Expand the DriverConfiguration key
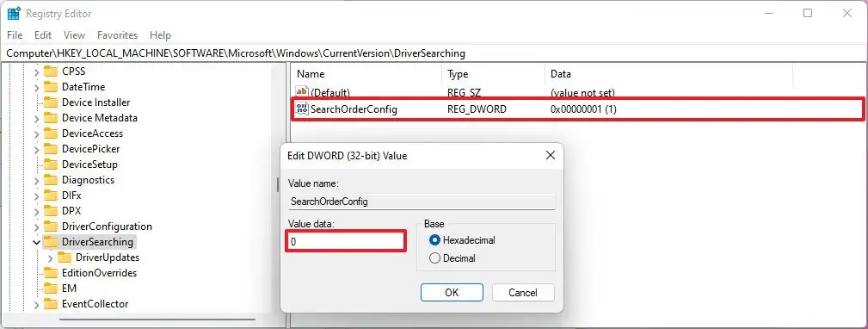 pyautogui.click(x=36, y=227)
